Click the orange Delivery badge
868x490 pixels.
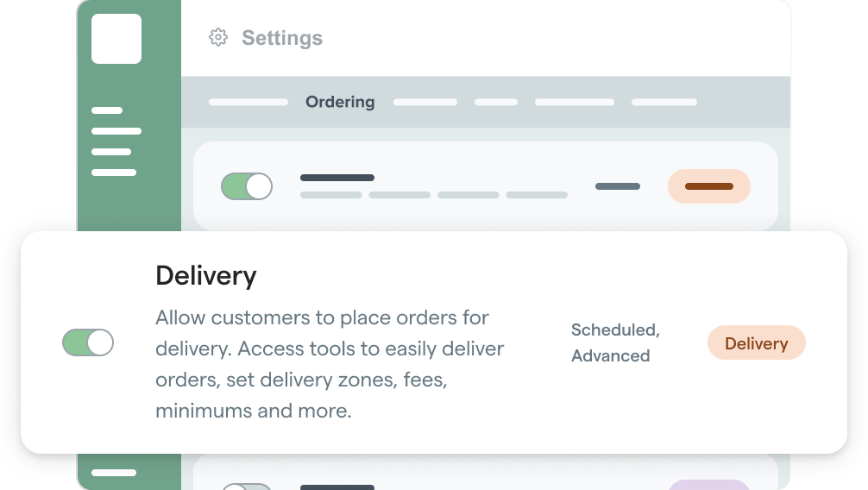[x=756, y=342]
